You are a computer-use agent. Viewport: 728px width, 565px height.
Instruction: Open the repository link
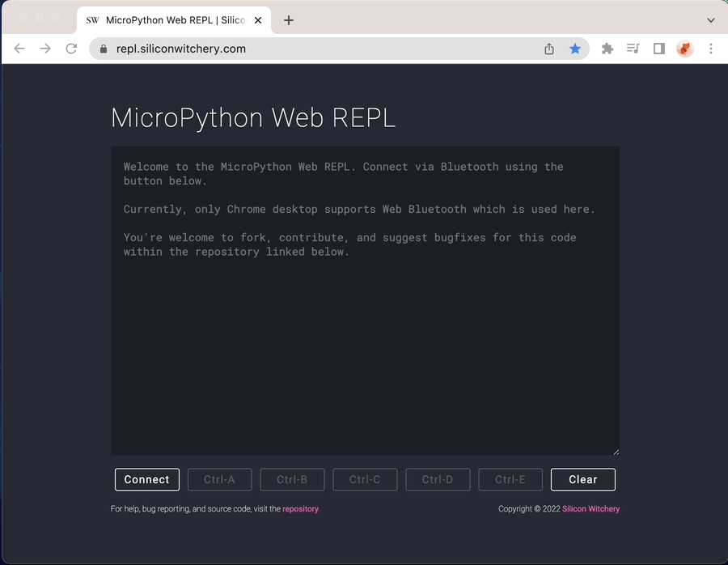tap(300, 509)
